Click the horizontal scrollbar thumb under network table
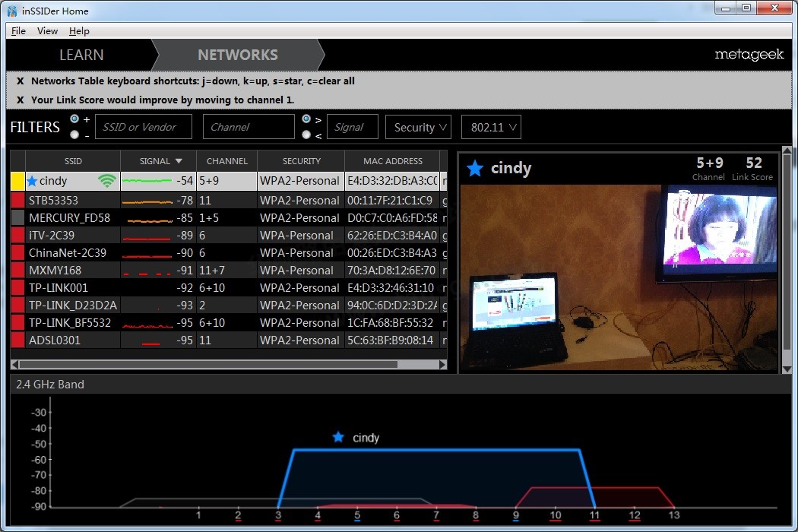The image size is (798, 532). click(208, 365)
